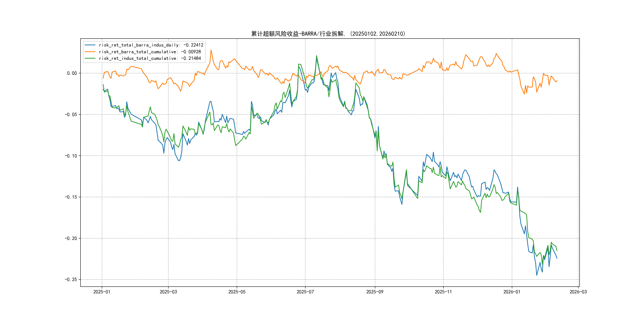The width and height of the screenshot is (644, 322).
Task: Click the 2026-03 x-axis tick label
Action: [578, 292]
